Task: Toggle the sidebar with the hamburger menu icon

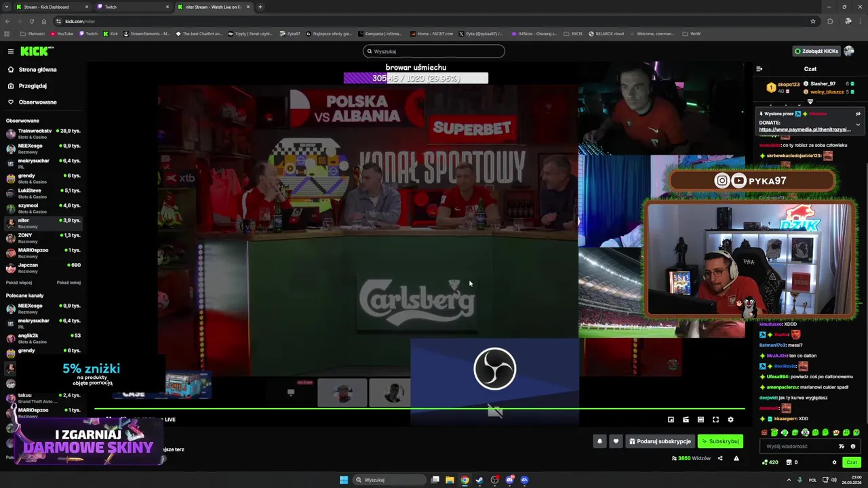Action: coord(11,51)
